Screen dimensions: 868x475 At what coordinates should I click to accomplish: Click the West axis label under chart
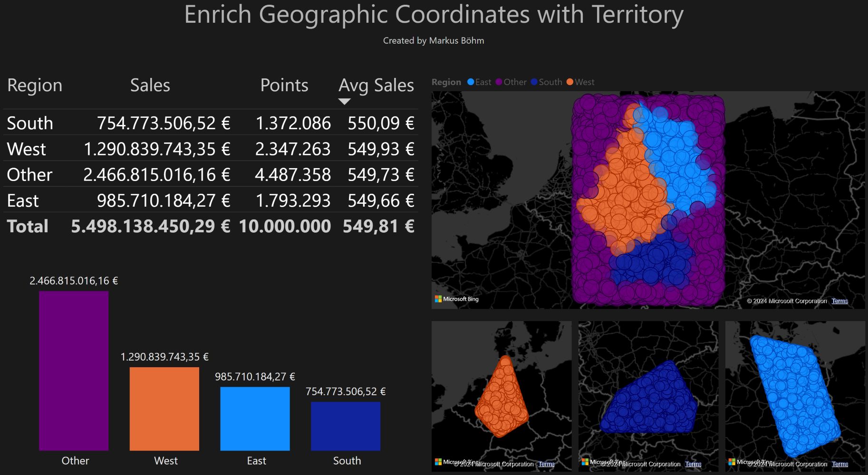pos(166,461)
